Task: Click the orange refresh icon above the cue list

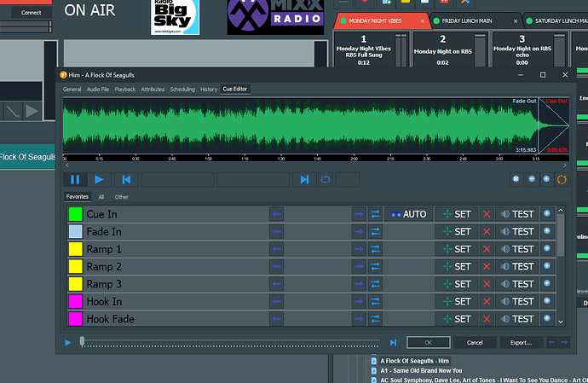Action: (561, 179)
